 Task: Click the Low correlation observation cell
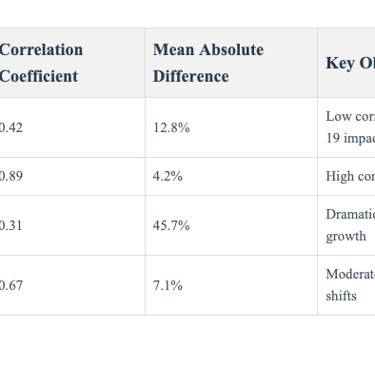(346, 128)
